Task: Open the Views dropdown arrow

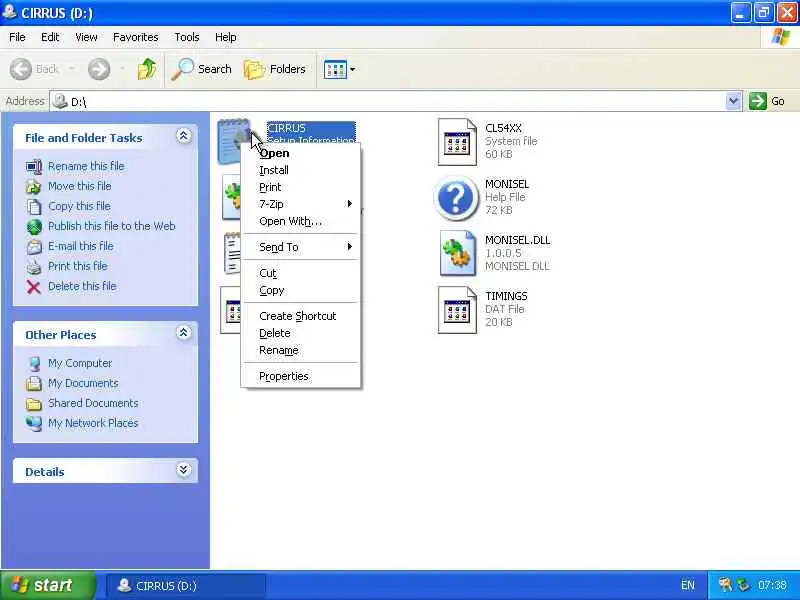Action: pyautogui.click(x=353, y=69)
